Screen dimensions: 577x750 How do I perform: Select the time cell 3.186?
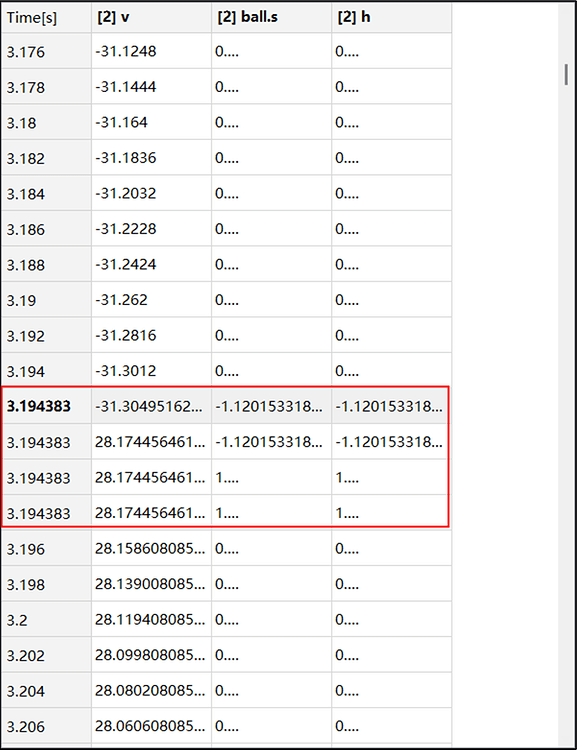tap(46, 229)
